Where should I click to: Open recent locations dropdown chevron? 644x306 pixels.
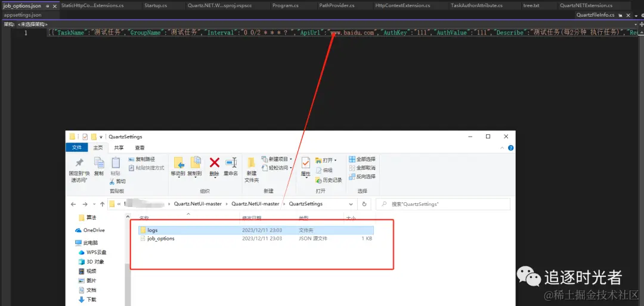pos(94,204)
